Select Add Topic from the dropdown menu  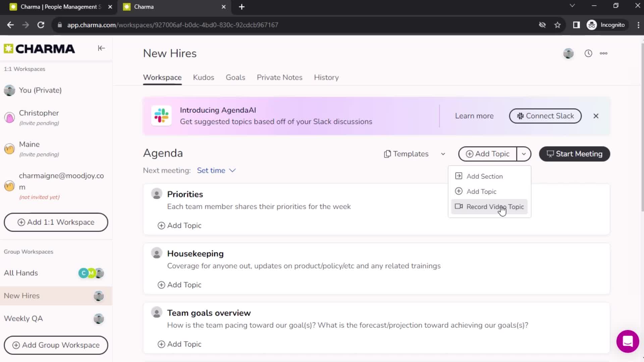tap(489, 191)
